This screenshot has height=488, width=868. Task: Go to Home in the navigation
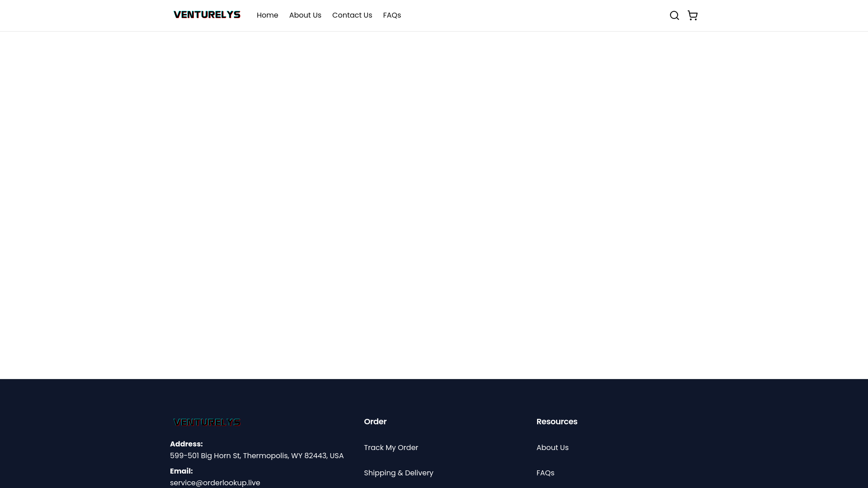pos(268,15)
